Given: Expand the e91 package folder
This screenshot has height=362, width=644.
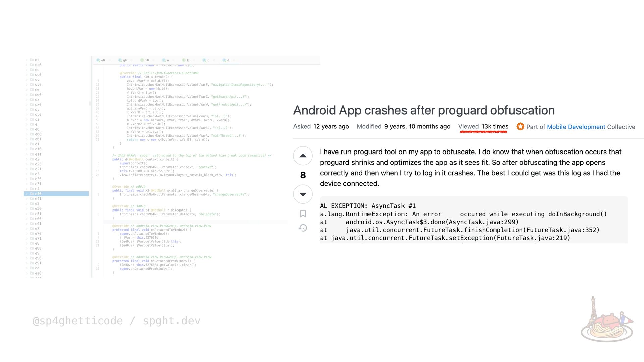Looking at the screenshot, I should 27,263.
